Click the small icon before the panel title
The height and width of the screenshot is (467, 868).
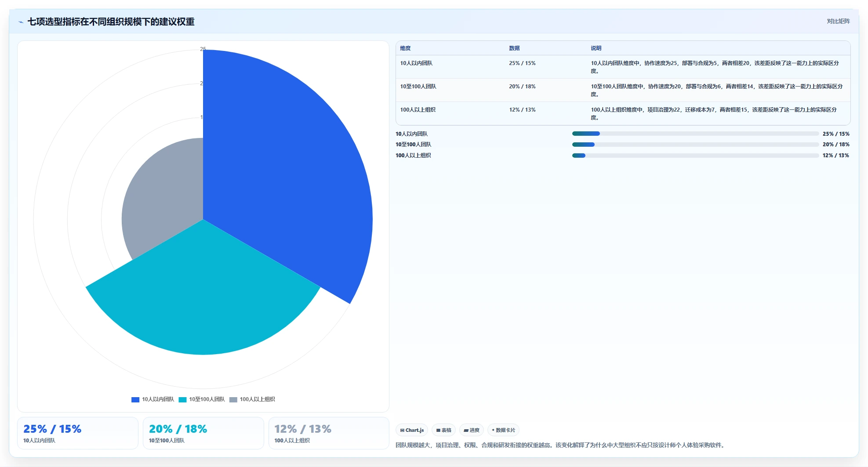pos(21,22)
